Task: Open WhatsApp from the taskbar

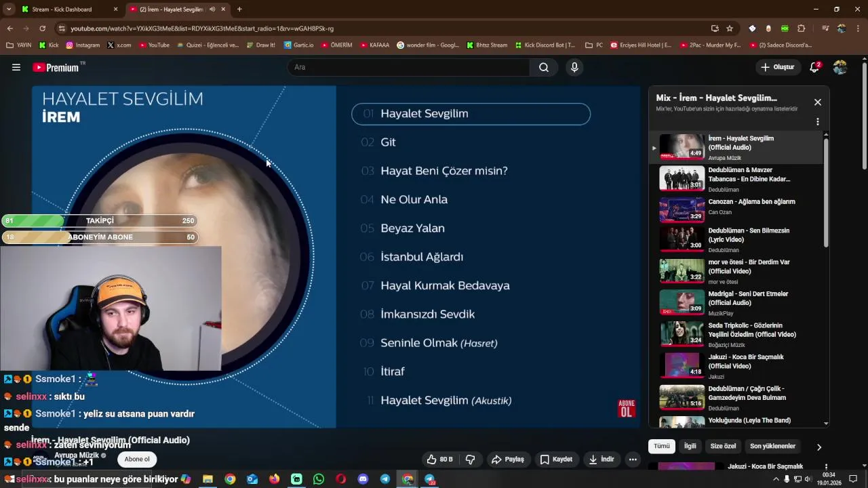Action: coord(319,479)
